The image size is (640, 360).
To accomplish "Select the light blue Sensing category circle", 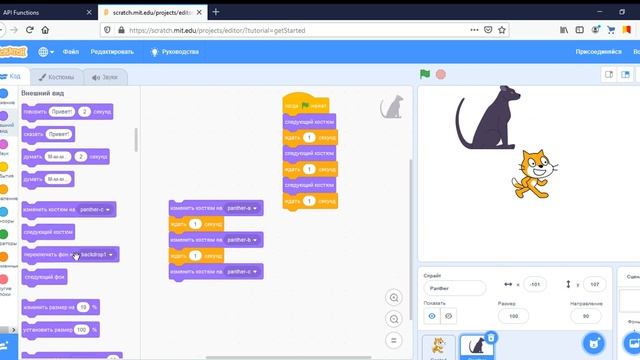I will click(x=4, y=212).
